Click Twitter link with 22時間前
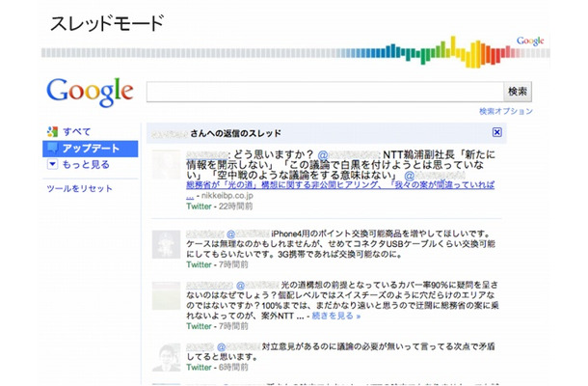 199,207
